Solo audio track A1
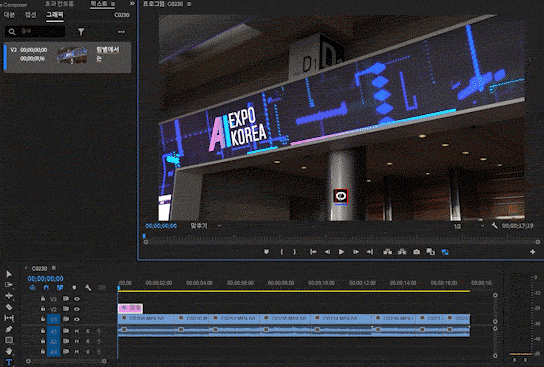Screen dimensions: 544x367 pos(87,331)
